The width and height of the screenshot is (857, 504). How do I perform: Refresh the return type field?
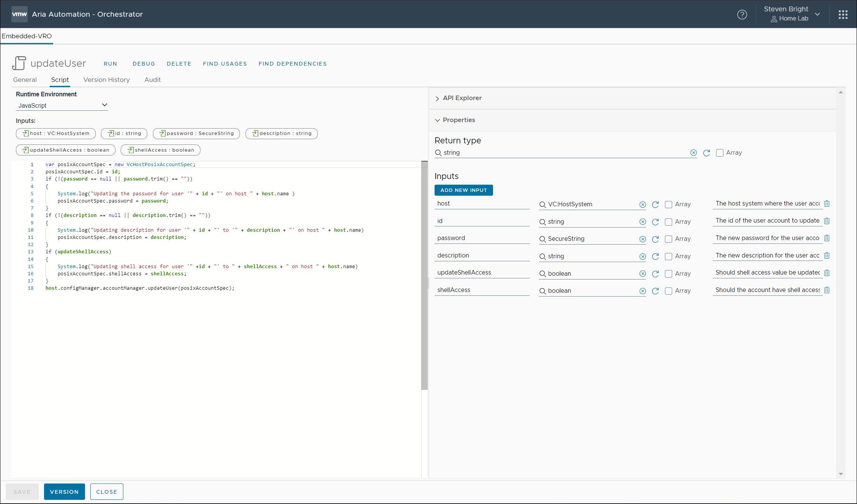707,153
